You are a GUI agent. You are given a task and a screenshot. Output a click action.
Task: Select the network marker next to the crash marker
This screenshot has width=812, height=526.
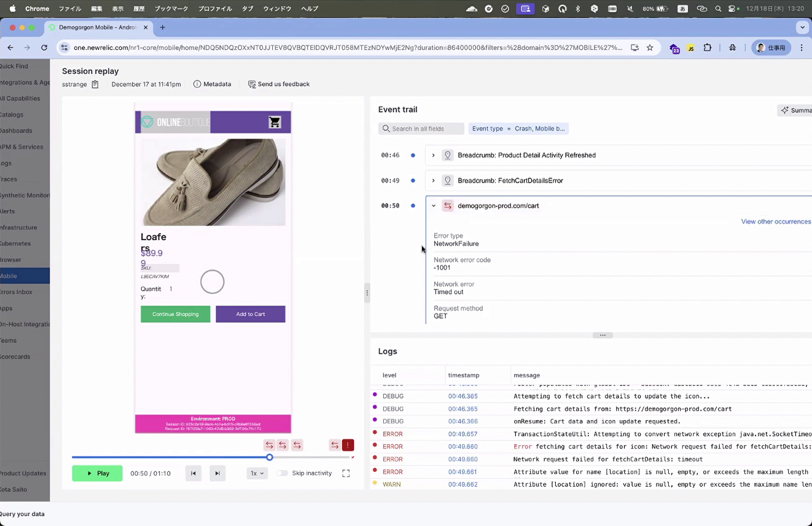click(x=335, y=445)
